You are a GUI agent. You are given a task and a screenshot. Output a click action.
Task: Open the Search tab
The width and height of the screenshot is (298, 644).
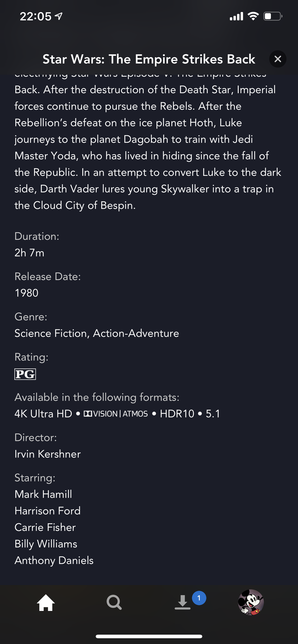tap(114, 602)
